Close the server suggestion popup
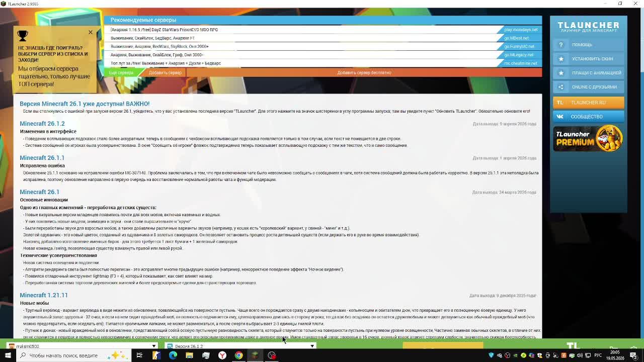644x362 pixels. tap(91, 32)
